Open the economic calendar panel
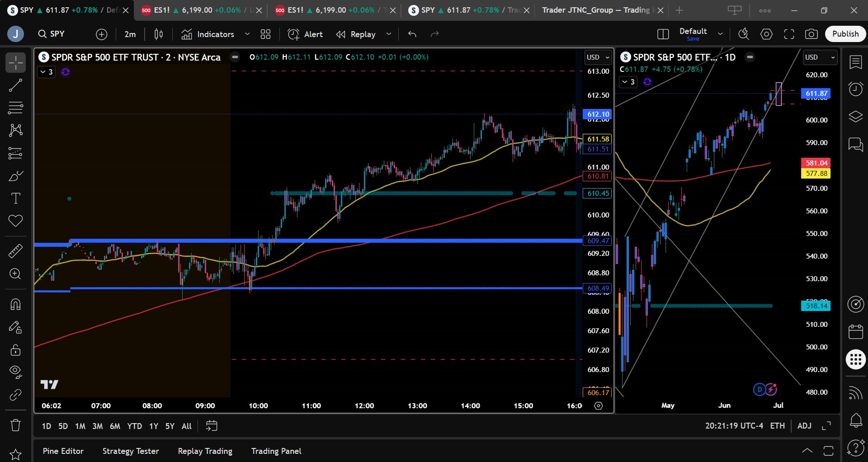This screenshot has height=462, width=868. pyautogui.click(x=855, y=332)
